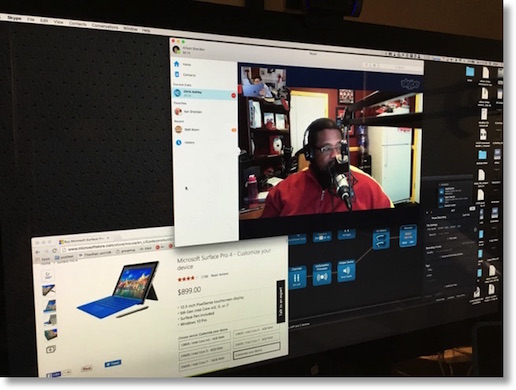Open the Contacts menu in the menu bar

[77, 24]
